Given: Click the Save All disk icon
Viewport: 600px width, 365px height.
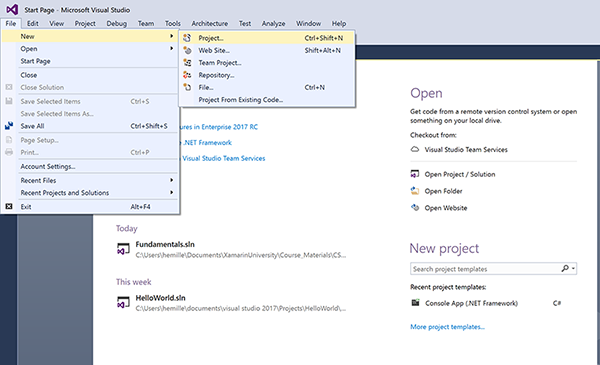Looking at the screenshot, I should pos(9,125).
